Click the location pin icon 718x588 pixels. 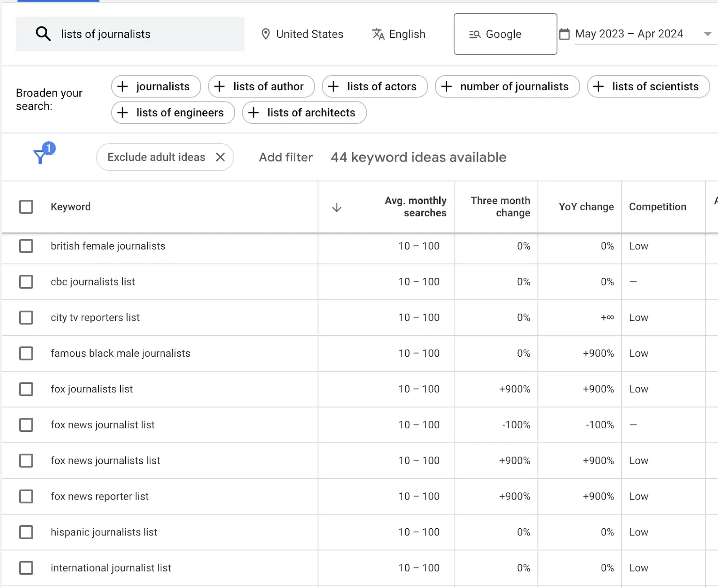[266, 34]
